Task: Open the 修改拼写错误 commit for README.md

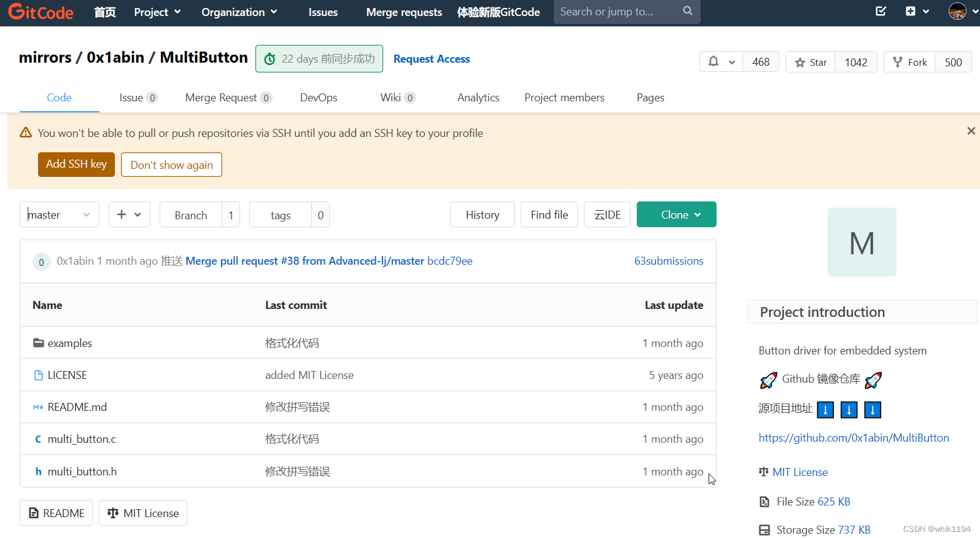Action: pos(297,407)
